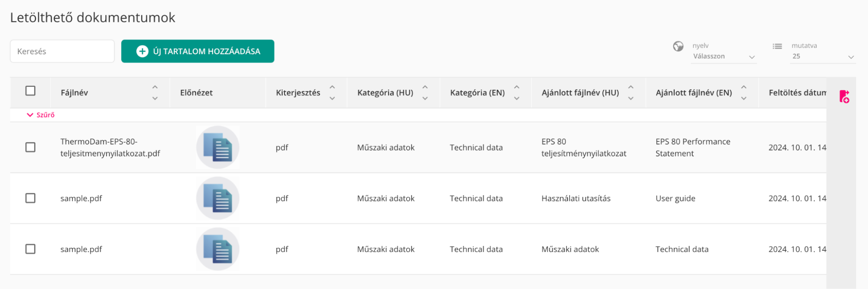Open the nyelv Válasszon dropdown
This screenshot has height=289, width=868.
click(x=723, y=56)
